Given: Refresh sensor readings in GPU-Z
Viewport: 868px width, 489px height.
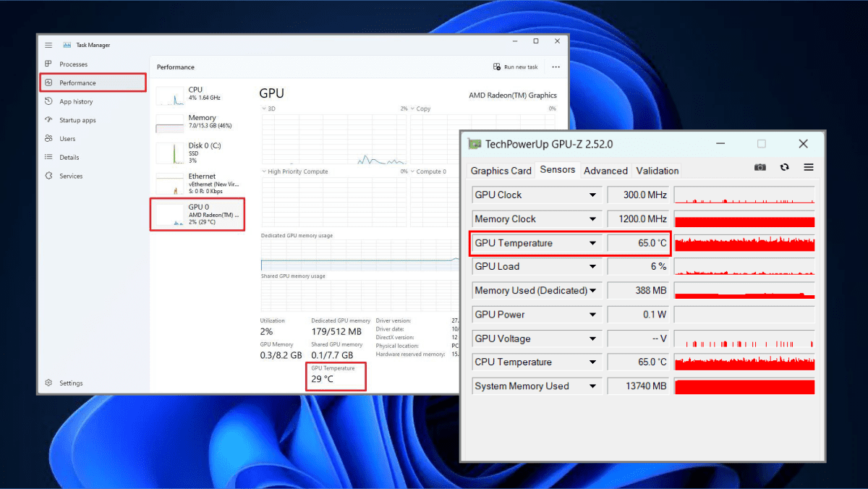Looking at the screenshot, I should (x=785, y=167).
